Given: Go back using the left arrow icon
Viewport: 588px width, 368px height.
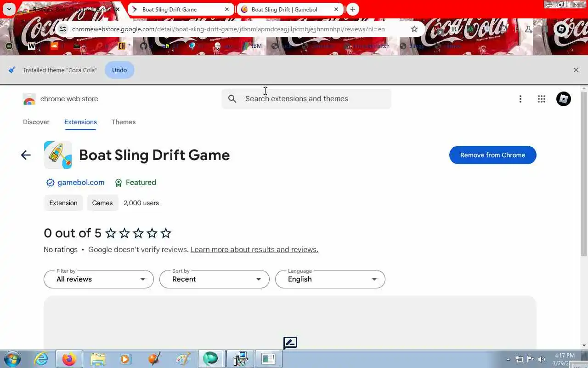Looking at the screenshot, I should tap(26, 155).
